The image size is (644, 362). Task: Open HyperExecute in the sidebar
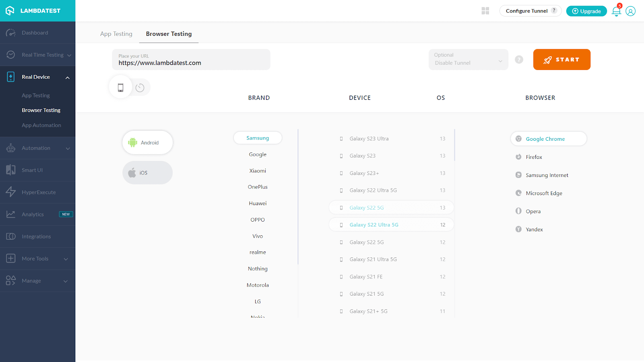[x=39, y=192]
